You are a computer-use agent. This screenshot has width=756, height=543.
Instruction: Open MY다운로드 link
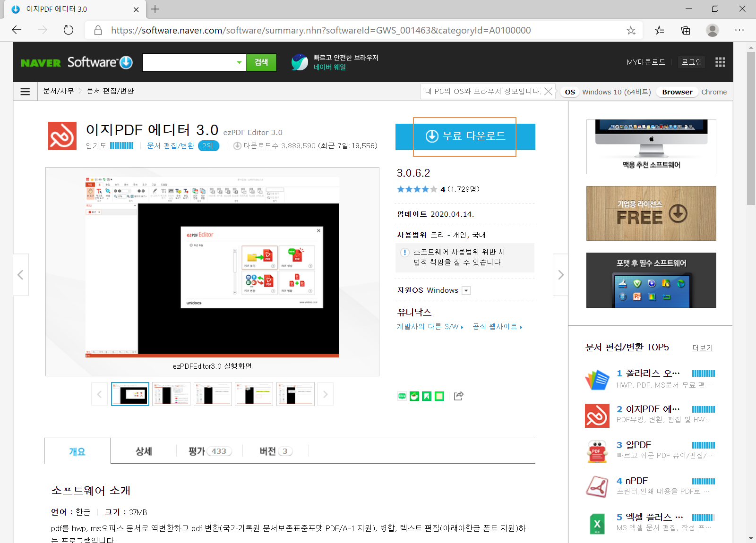[646, 62]
